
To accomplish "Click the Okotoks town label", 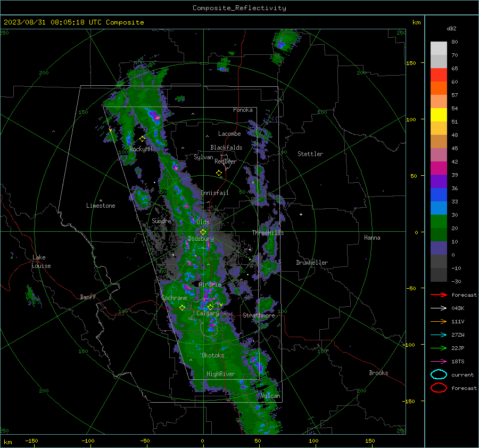I will [213, 355].
